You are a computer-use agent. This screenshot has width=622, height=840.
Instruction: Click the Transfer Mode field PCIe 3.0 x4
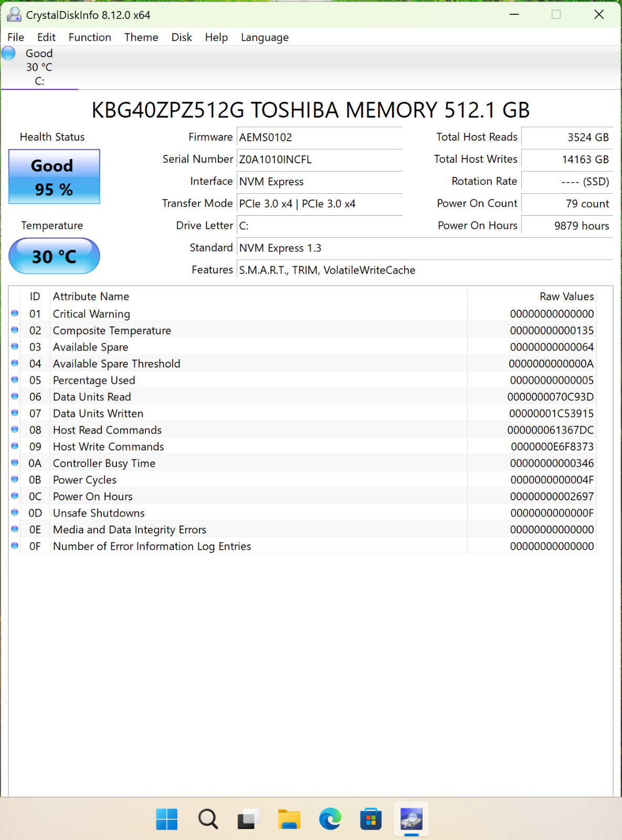tap(320, 204)
